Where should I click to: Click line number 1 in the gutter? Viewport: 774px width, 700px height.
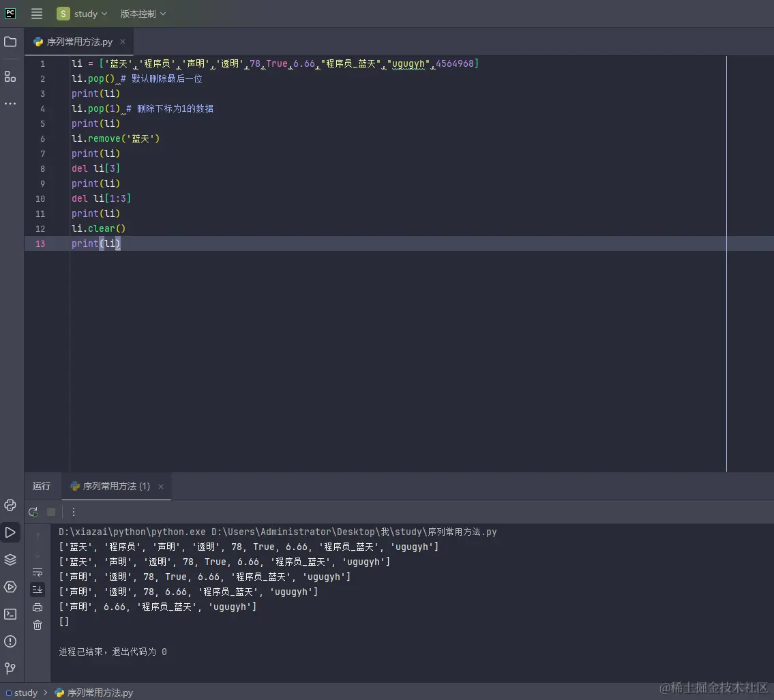42,63
